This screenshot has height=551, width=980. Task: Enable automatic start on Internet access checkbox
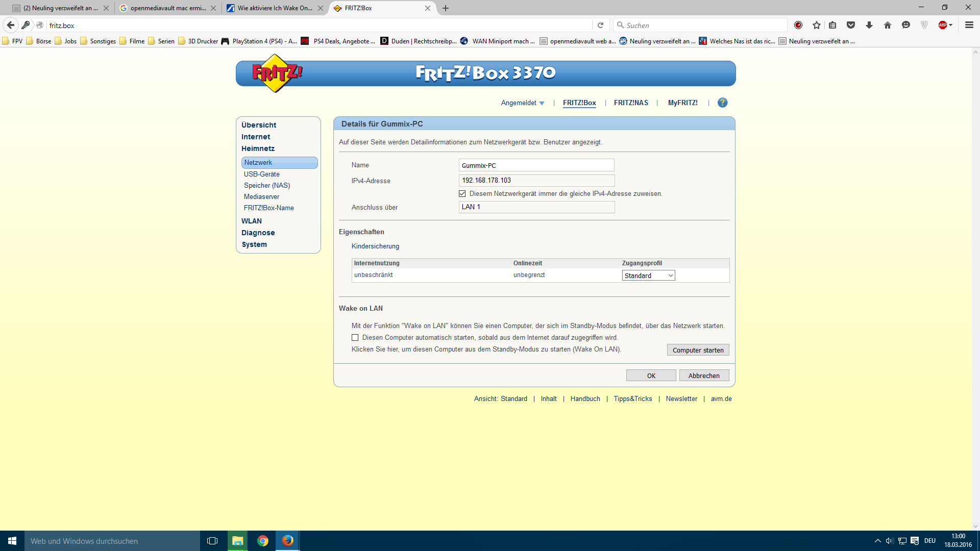click(355, 338)
